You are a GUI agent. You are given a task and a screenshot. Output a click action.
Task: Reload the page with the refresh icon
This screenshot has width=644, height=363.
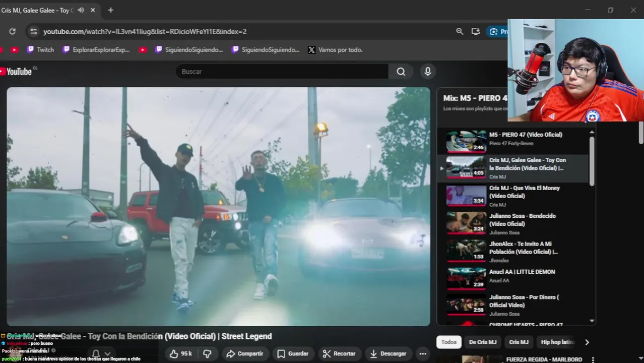click(12, 31)
